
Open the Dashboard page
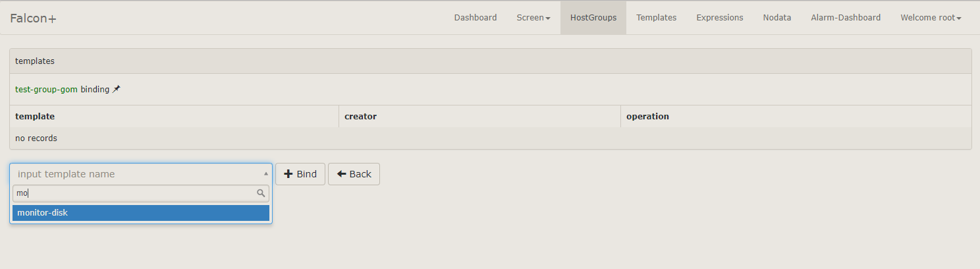pyautogui.click(x=475, y=18)
